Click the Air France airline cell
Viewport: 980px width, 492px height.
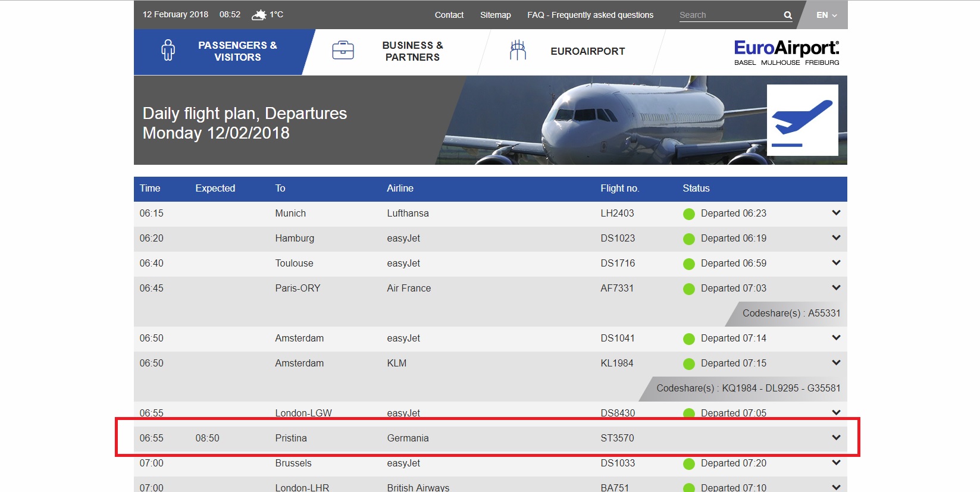tap(409, 288)
